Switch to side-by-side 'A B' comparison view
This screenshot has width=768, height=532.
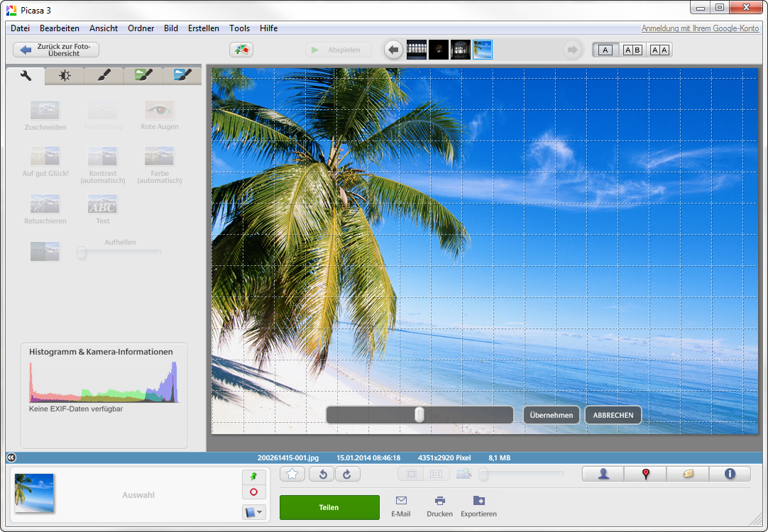click(x=632, y=50)
